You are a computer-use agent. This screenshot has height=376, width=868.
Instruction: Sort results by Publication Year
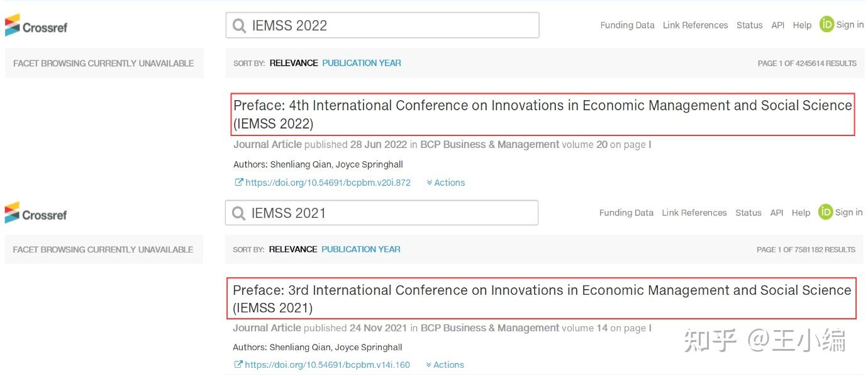(362, 63)
